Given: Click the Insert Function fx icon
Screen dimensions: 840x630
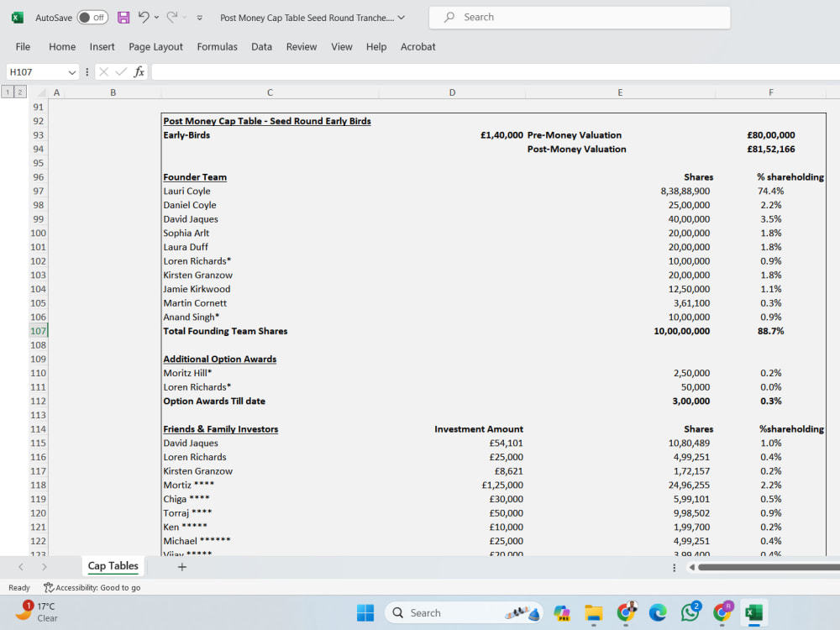Looking at the screenshot, I should tap(139, 71).
